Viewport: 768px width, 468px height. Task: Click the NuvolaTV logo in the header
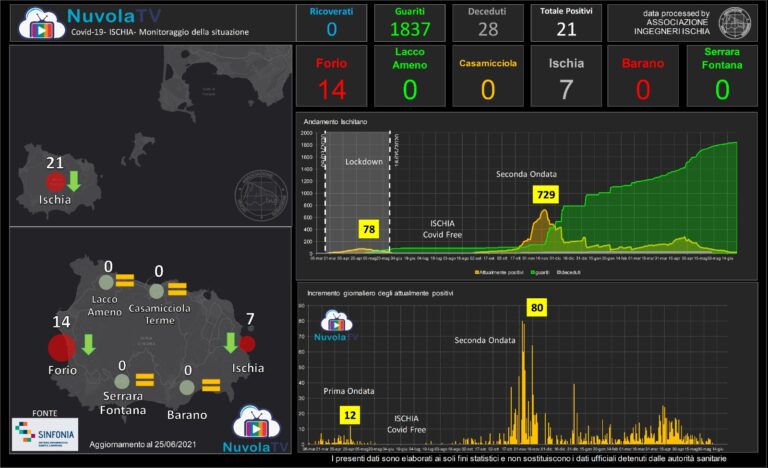tap(42, 24)
